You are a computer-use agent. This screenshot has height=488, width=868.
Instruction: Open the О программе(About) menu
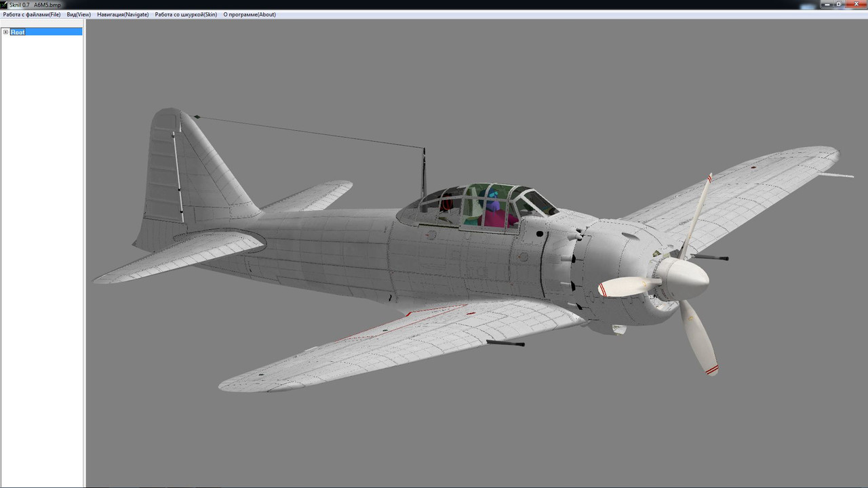click(252, 14)
